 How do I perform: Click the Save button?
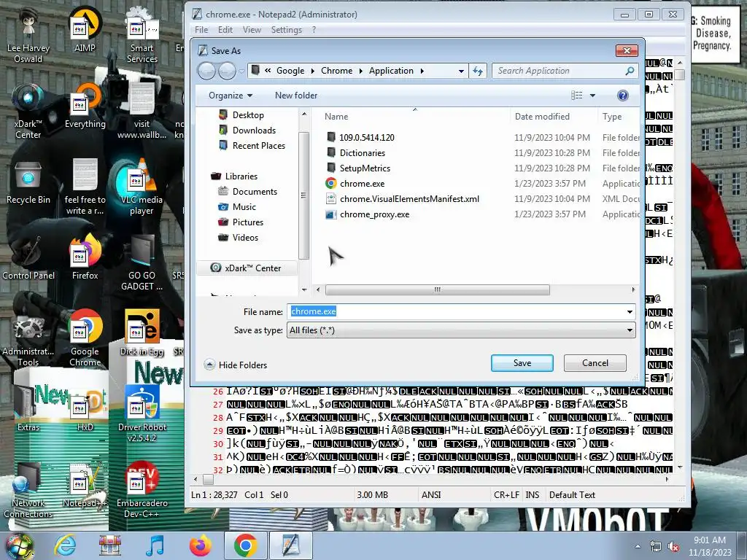pyautogui.click(x=522, y=363)
